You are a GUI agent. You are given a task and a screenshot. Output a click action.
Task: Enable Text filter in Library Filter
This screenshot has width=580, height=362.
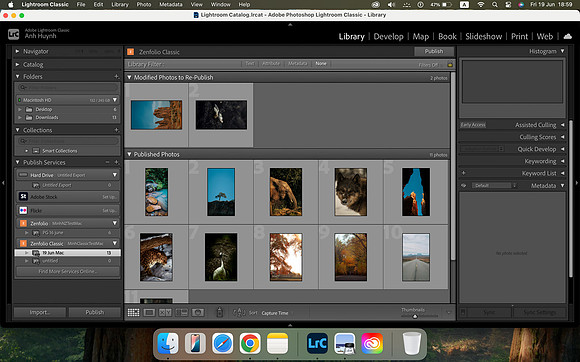click(250, 64)
